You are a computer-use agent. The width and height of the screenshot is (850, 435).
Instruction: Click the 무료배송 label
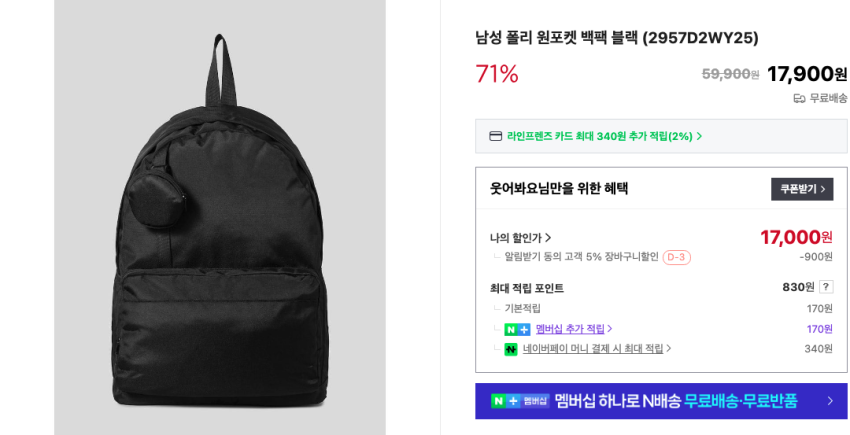[x=828, y=98]
